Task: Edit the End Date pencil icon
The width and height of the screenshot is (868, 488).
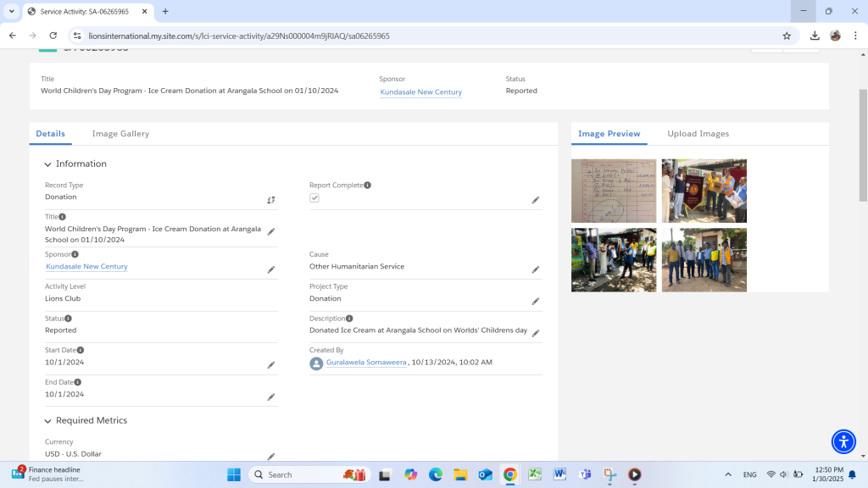Action: click(x=271, y=397)
